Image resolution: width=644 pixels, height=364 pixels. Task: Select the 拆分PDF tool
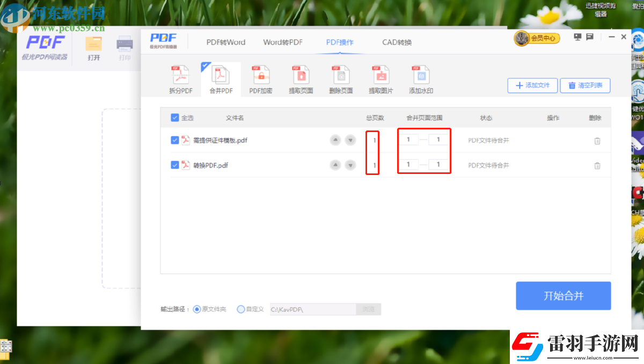point(180,78)
